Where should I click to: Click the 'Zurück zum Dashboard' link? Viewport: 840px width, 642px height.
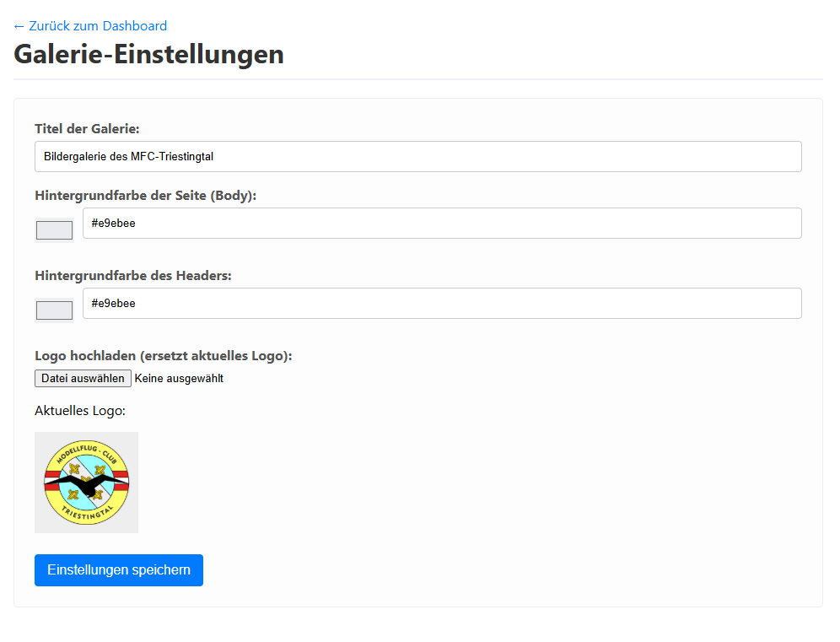89,25
